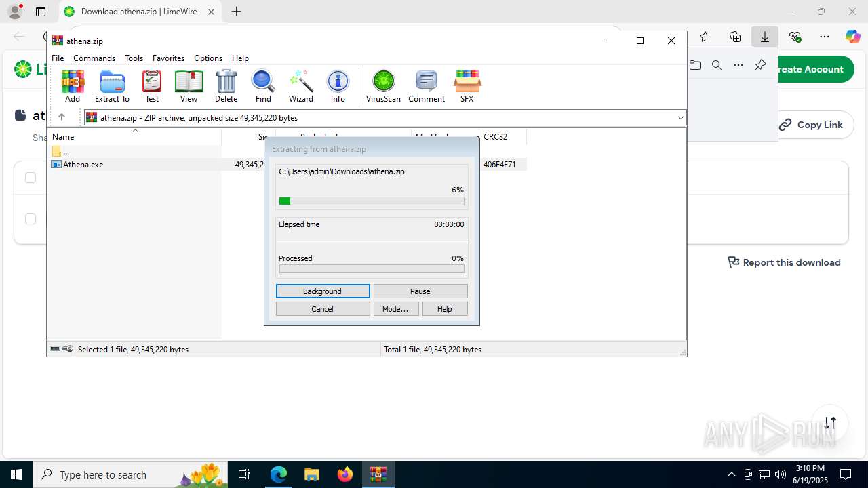Go up one folder level arrow

tap(62, 117)
